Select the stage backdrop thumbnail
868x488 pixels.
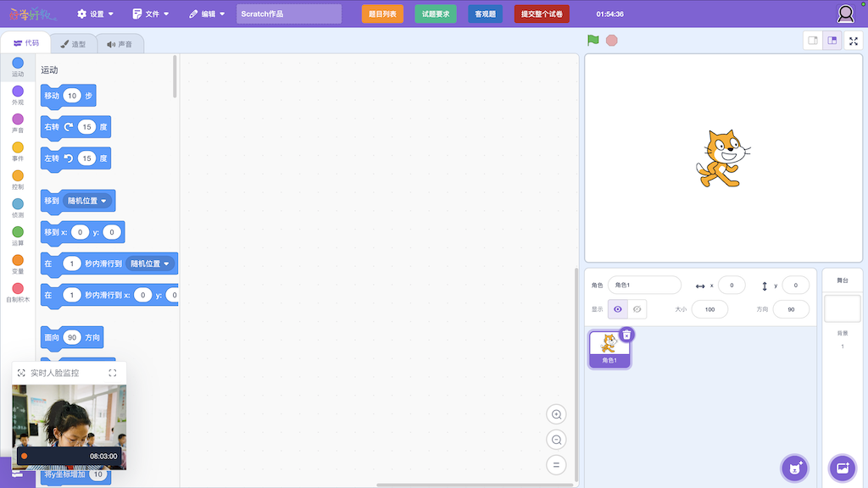pyautogui.click(x=843, y=308)
